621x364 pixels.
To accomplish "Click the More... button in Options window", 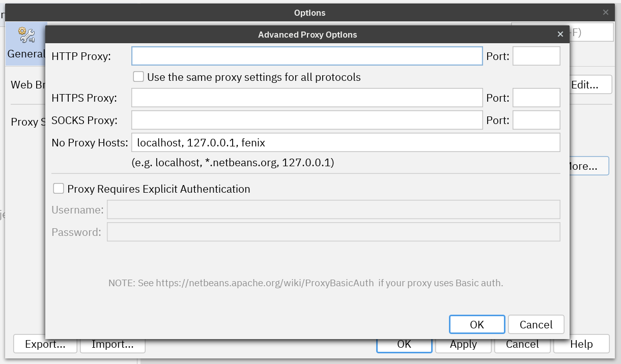I will 589,166.
